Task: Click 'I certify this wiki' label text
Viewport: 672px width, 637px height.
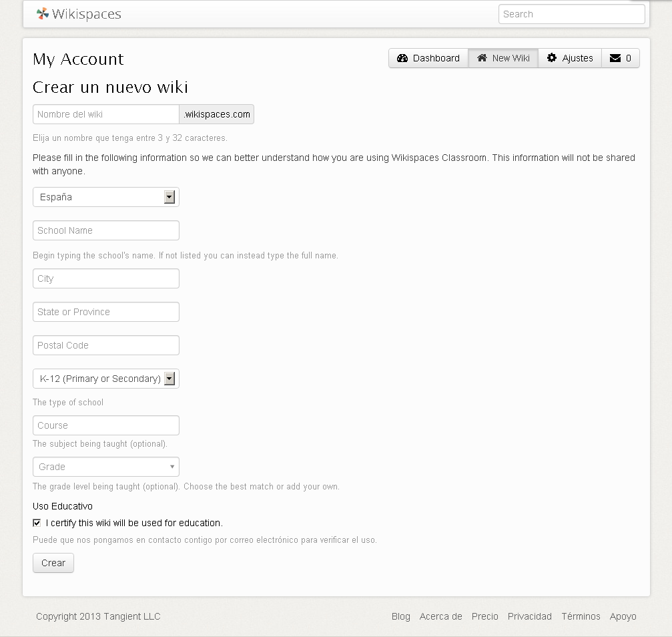Action: [134, 523]
